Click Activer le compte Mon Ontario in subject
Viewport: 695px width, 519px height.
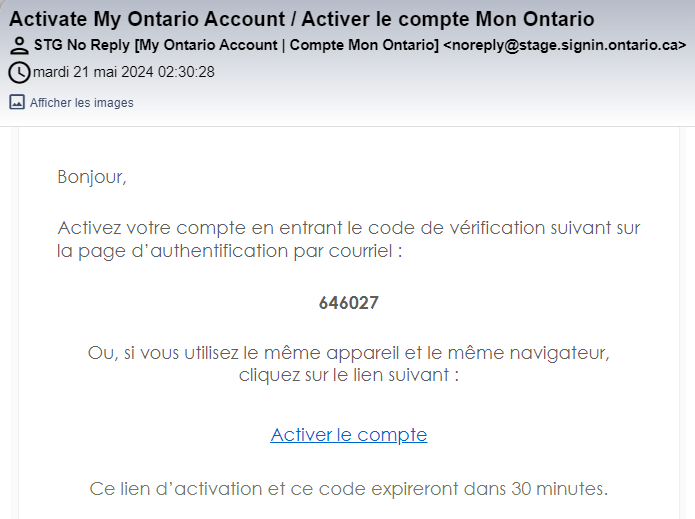click(448, 19)
